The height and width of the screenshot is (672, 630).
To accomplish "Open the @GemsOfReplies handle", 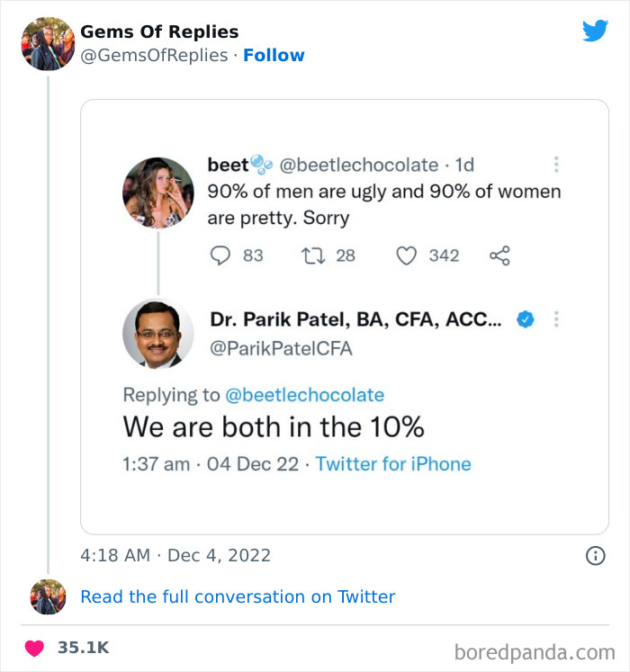I will point(154,55).
